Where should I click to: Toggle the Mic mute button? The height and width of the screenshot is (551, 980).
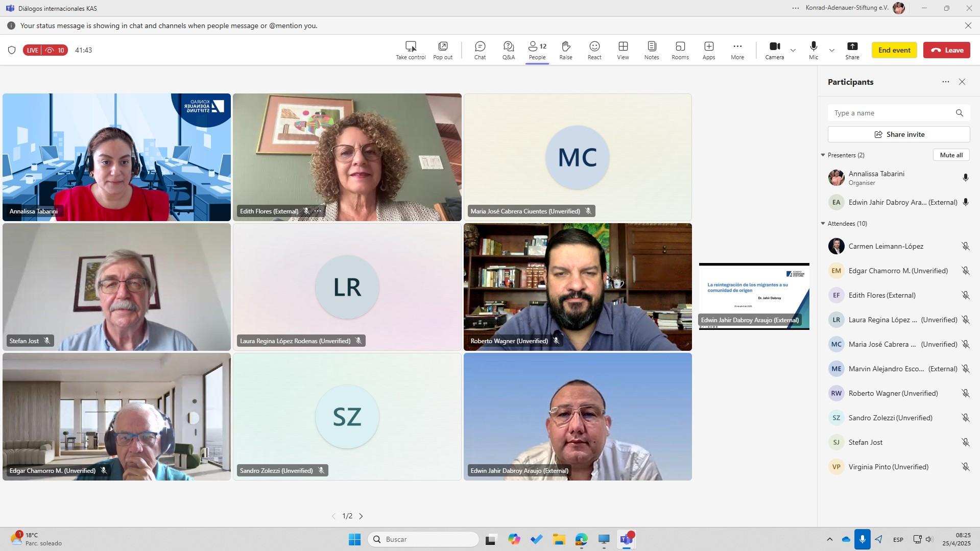(813, 50)
